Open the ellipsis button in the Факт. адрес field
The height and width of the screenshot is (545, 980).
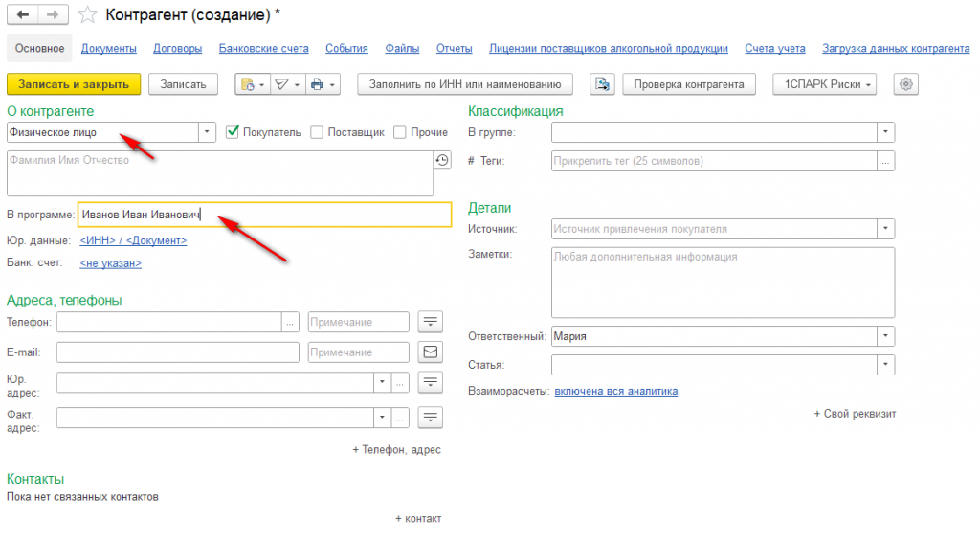click(x=400, y=418)
